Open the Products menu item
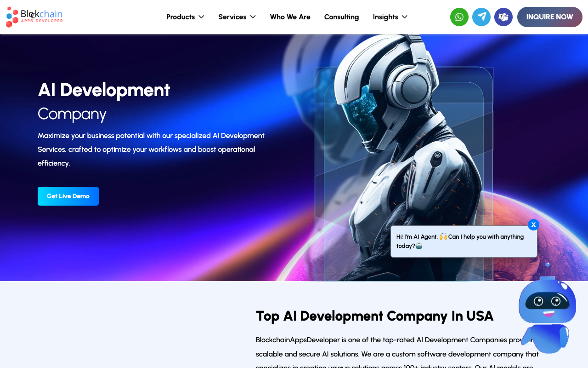This screenshot has height=368, width=588. (181, 17)
